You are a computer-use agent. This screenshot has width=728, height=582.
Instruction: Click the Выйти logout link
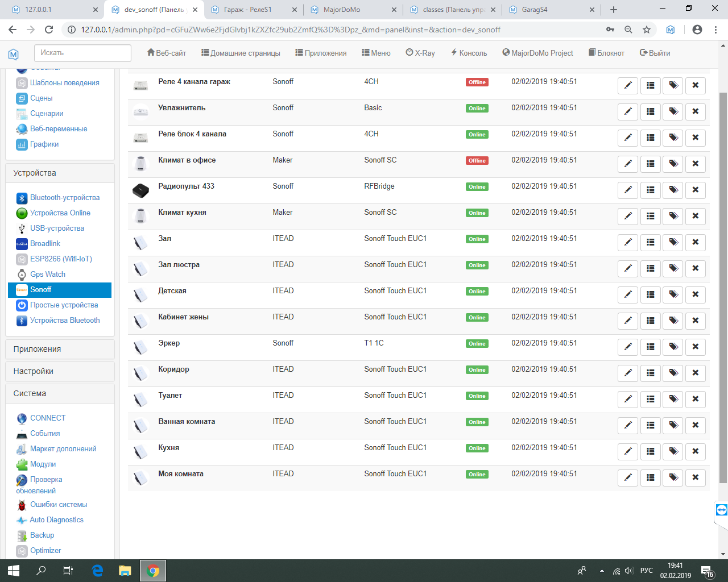pos(655,53)
